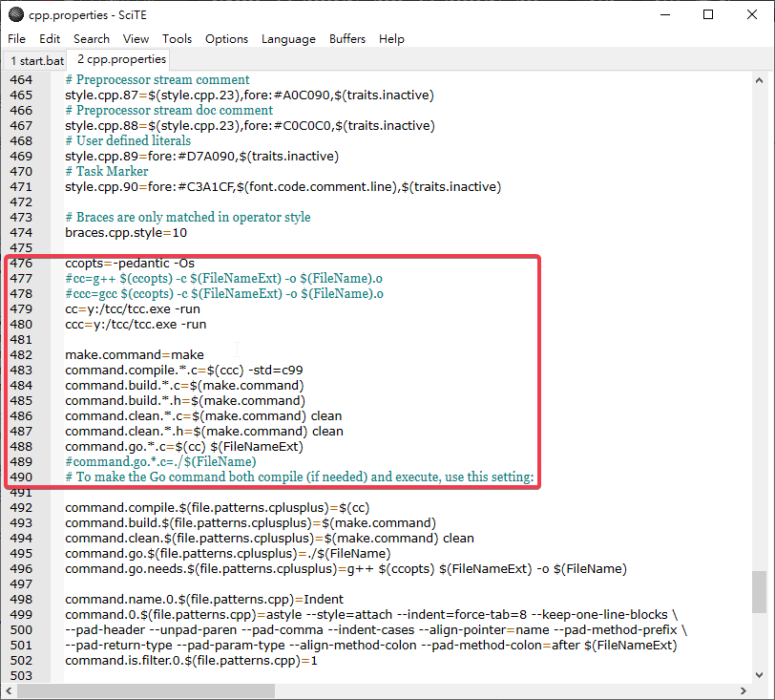Click the 'style.cpp.87=' line

pyautogui.click(x=250, y=95)
